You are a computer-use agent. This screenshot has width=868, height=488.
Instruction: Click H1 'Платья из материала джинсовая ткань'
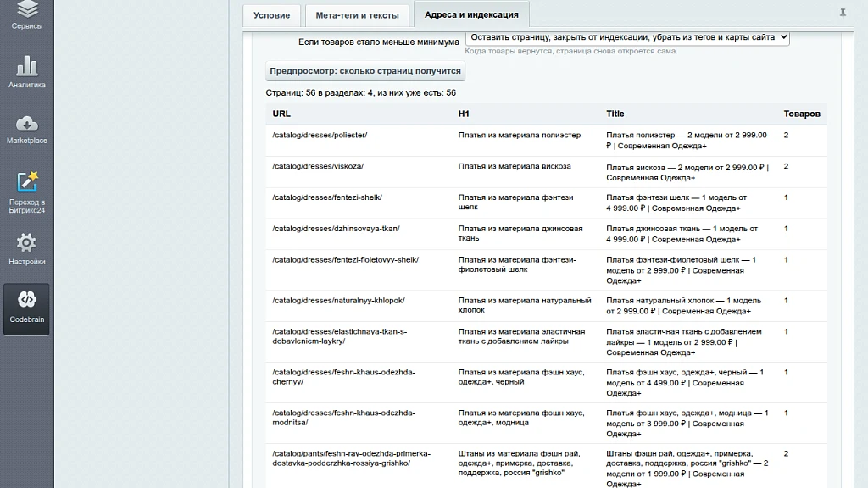(x=520, y=234)
